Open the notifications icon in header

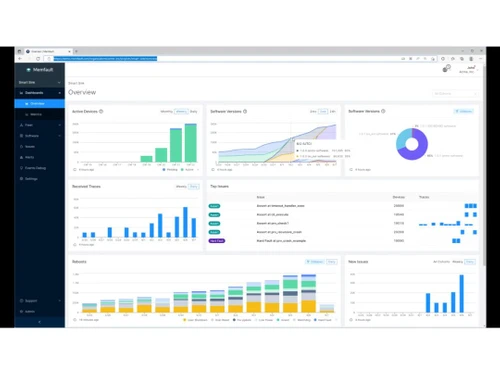tap(446, 69)
